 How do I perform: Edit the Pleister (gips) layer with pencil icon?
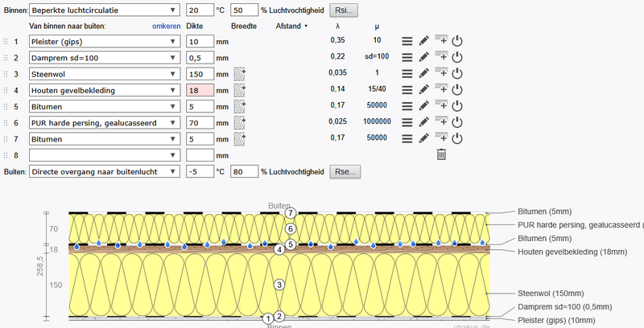(424, 40)
